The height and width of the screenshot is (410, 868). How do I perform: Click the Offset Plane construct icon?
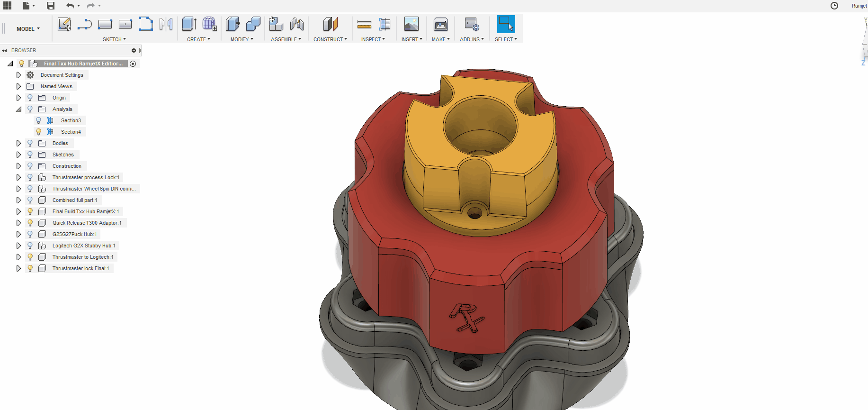[331, 24]
